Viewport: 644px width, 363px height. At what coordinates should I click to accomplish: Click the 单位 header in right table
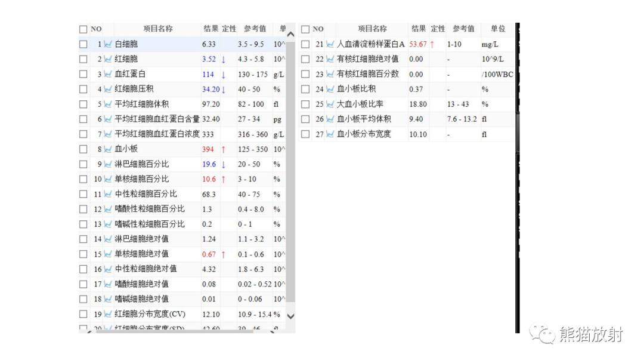pyautogui.click(x=498, y=29)
